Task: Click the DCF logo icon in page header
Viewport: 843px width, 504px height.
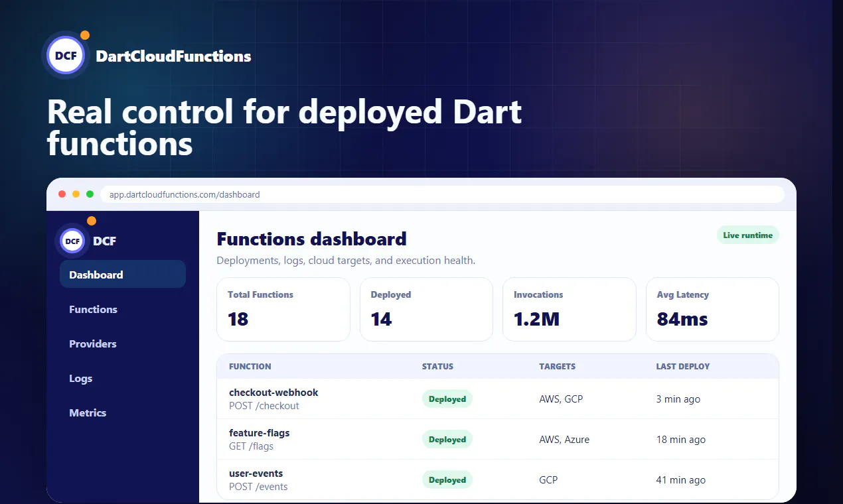Action: 66,56
